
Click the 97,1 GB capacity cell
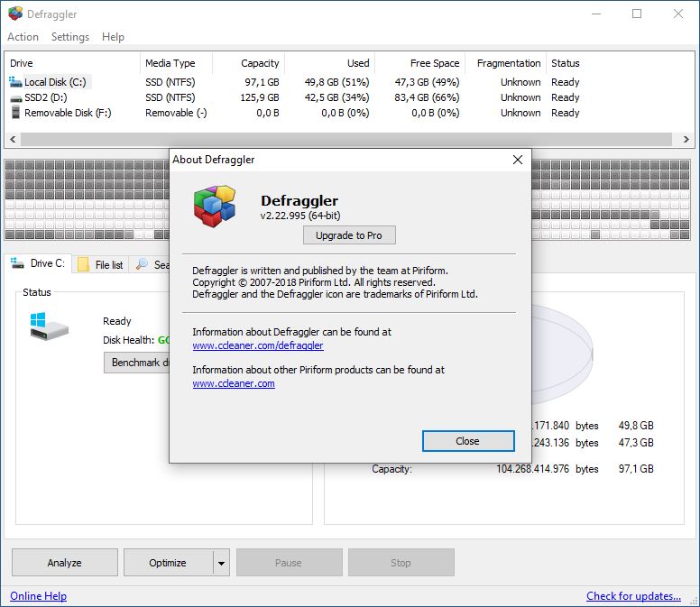(x=262, y=82)
